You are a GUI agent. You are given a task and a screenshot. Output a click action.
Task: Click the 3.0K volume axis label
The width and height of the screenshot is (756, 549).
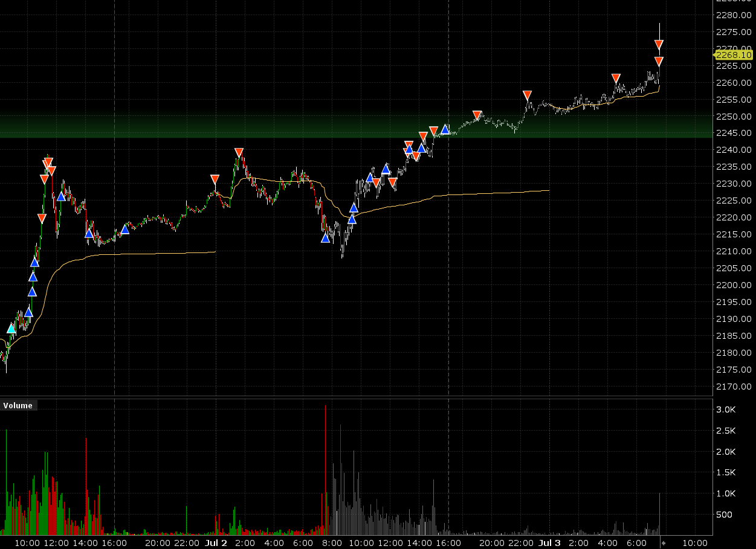click(x=726, y=409)
